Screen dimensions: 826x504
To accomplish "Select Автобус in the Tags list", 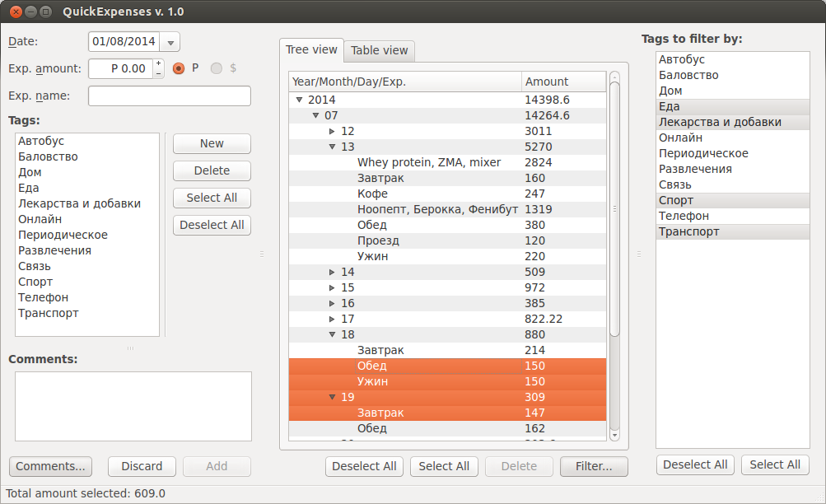I will pyautogui.click(x=87, y=141).
